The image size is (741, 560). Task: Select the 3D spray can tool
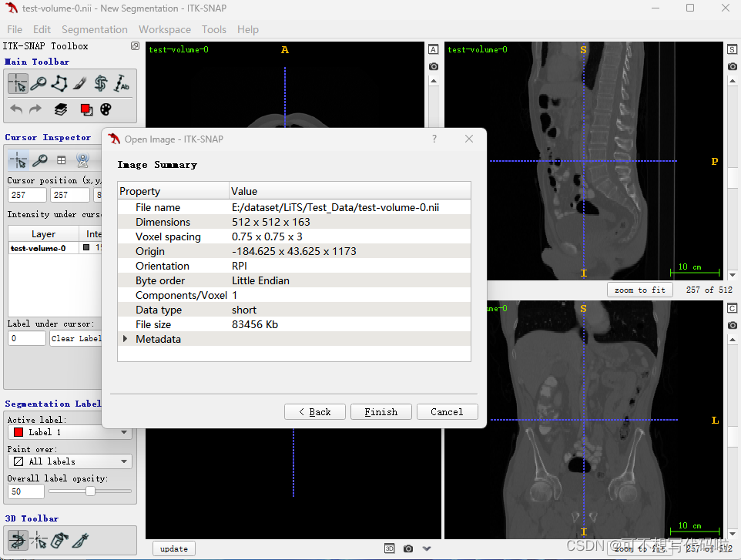59,539
